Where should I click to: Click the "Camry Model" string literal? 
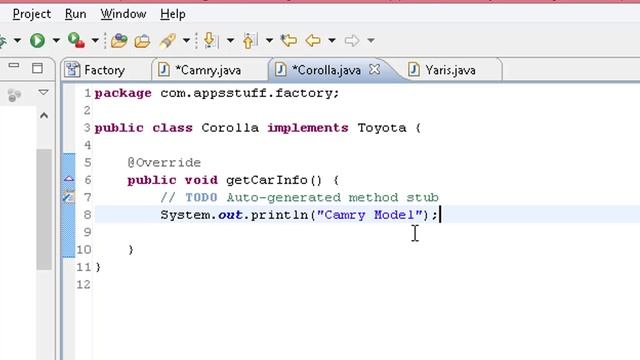click(369, 215)
